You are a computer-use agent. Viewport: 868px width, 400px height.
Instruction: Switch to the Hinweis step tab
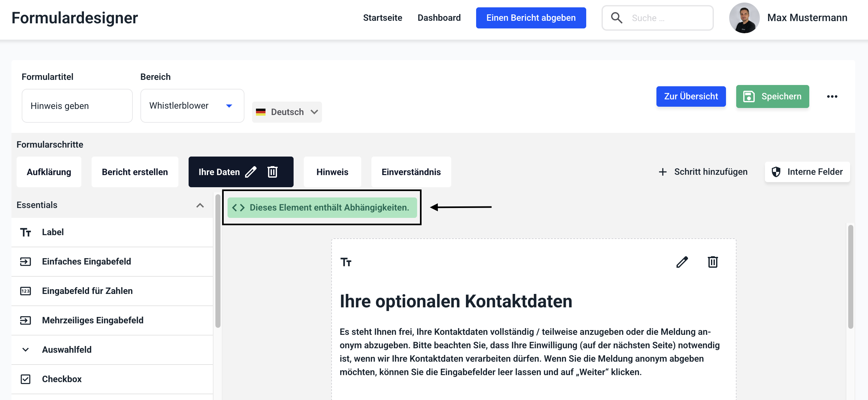click(332, 172)
